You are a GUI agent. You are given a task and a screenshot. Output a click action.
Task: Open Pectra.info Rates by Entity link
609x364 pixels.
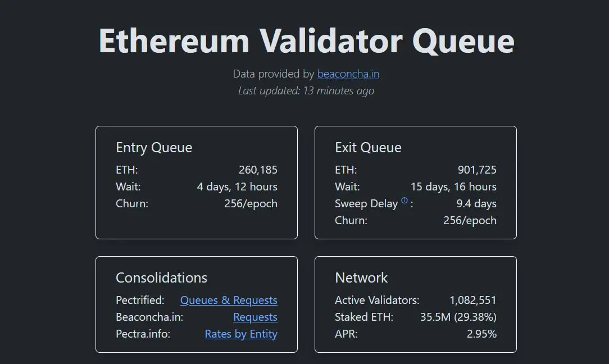[x=241, y=334]
